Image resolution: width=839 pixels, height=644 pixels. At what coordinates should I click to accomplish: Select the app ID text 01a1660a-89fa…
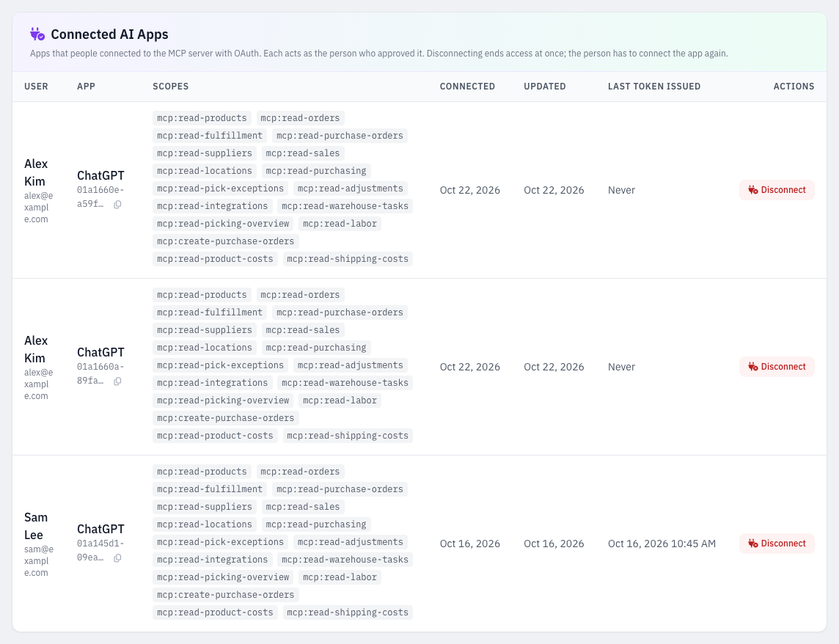tap(99, 373)
